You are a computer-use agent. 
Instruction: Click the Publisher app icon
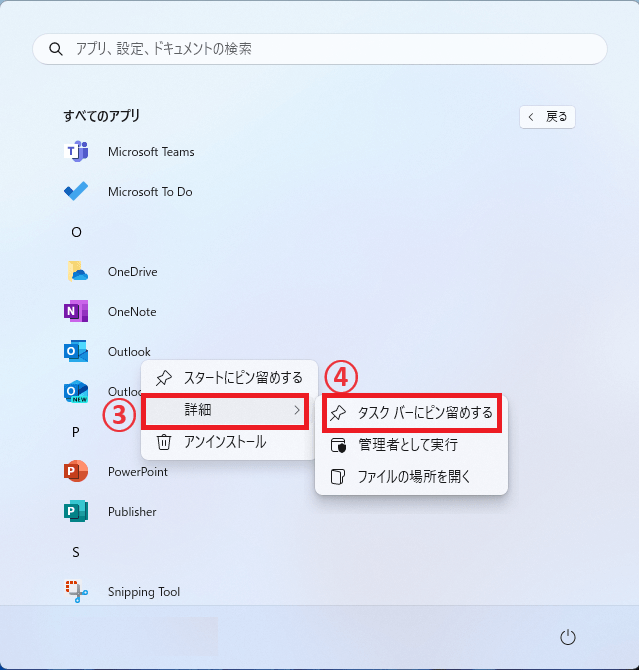pyautogui.click(x=76, y=511)
